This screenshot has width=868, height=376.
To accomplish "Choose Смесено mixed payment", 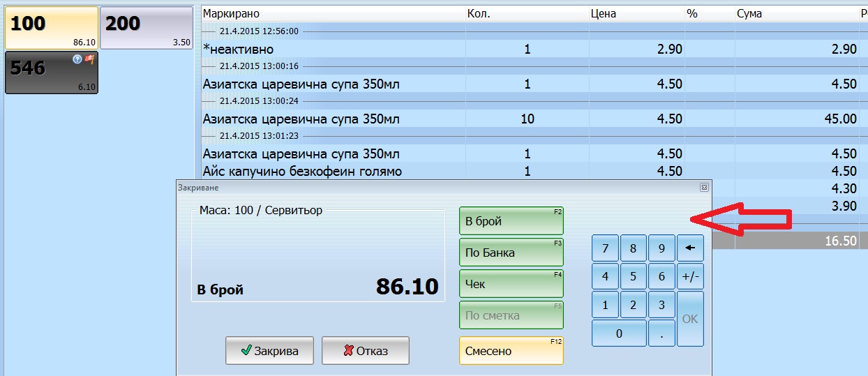I will [x=511, y=351].
